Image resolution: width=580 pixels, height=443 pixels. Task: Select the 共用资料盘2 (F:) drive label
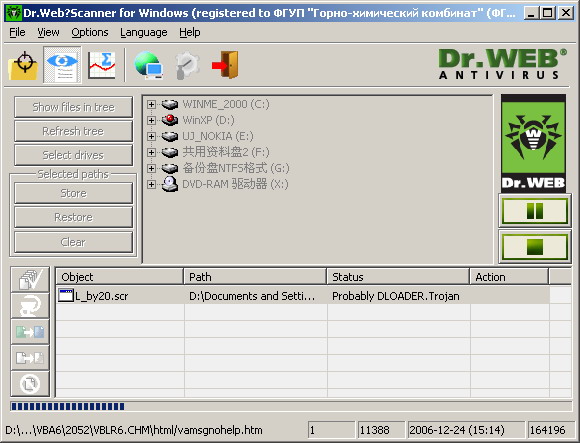coord(226,152)
